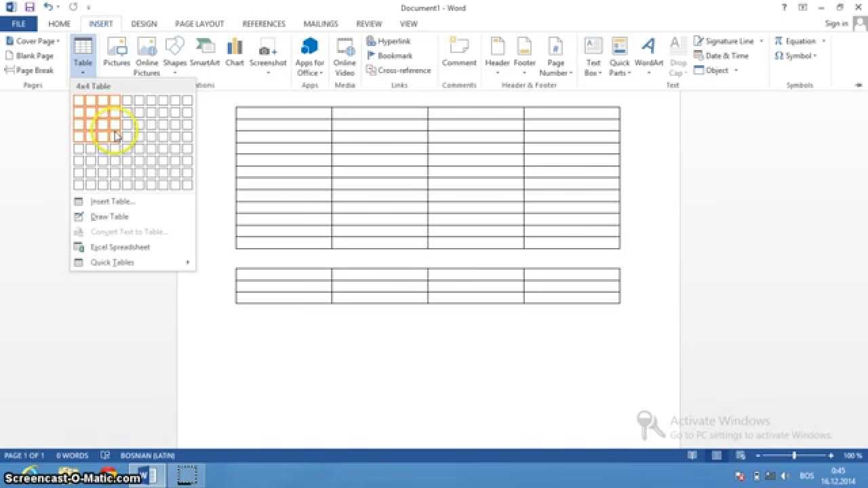Open Online Pictures tool
Image resolution: width=868 pixels, height=488 pixels.
tap(146, 57)
